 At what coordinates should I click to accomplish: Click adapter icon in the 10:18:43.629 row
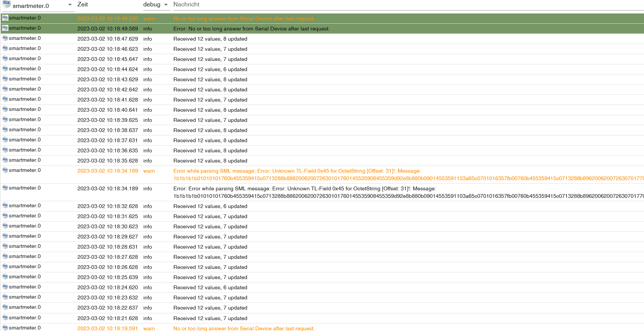[x=5, y=79]
